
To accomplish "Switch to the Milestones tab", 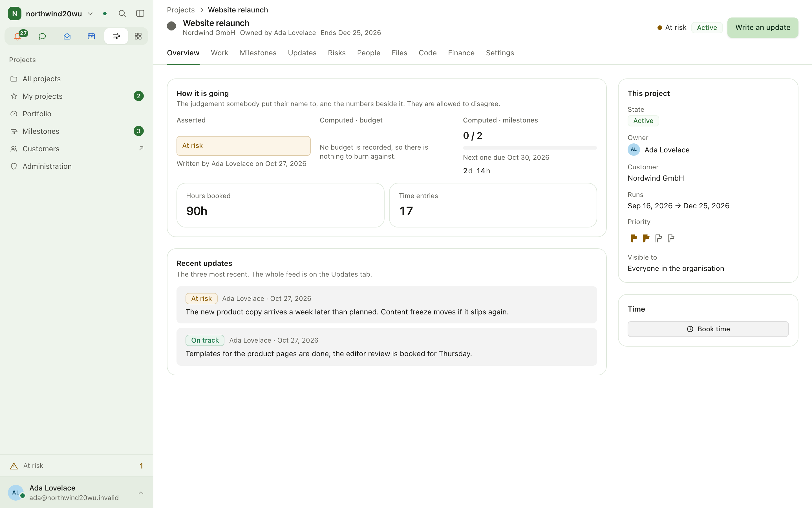I will 258,53.
